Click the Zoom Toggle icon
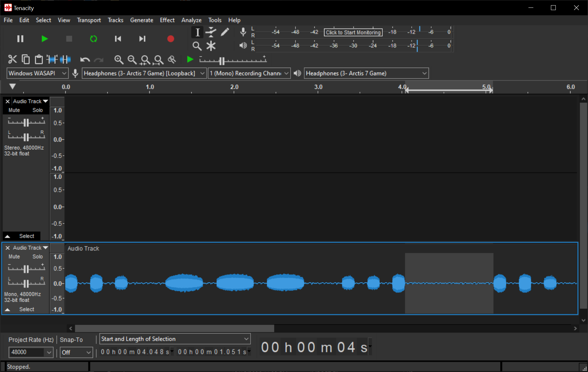Viewport: 588px width, 372px height. (172, 60)
